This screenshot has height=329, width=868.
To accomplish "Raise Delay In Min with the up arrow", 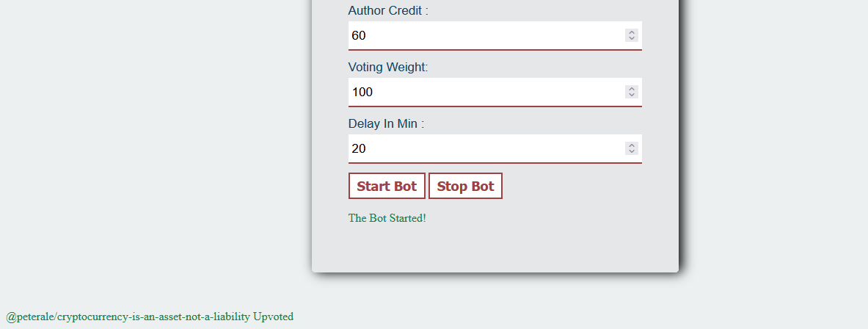I will [x=632, y=145].
